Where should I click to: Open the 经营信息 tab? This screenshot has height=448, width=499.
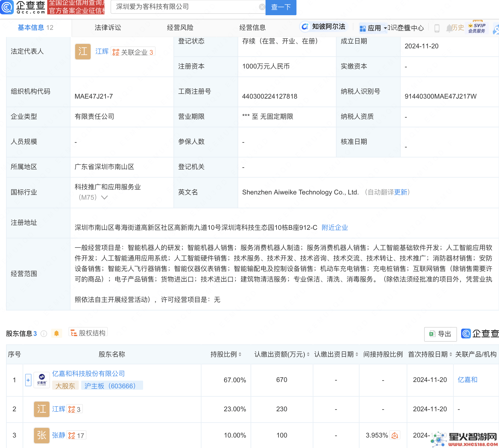pos(253,28)
